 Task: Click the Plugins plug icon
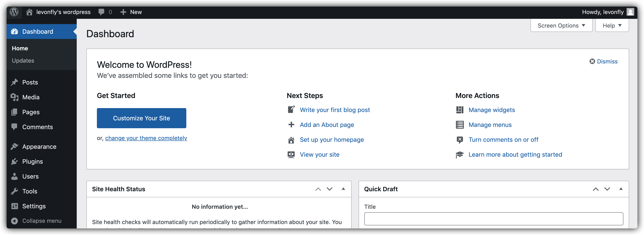pos(14,161)
